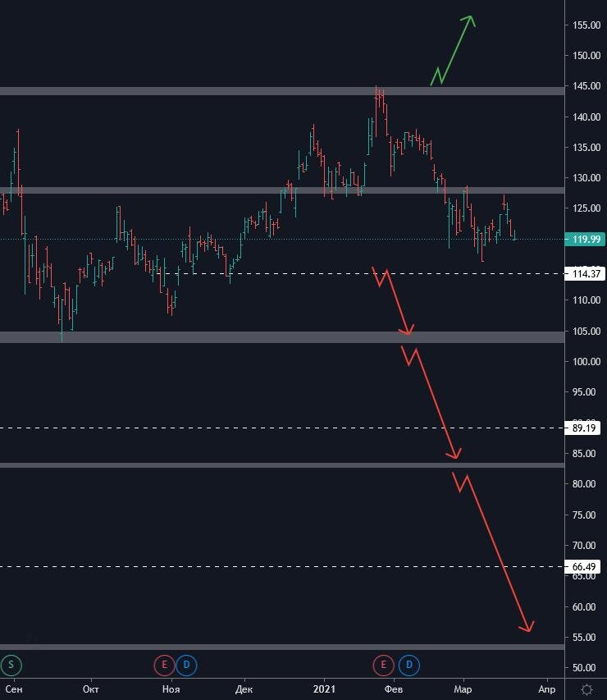Click the 105.00 price axis label

tap(586, 332)
